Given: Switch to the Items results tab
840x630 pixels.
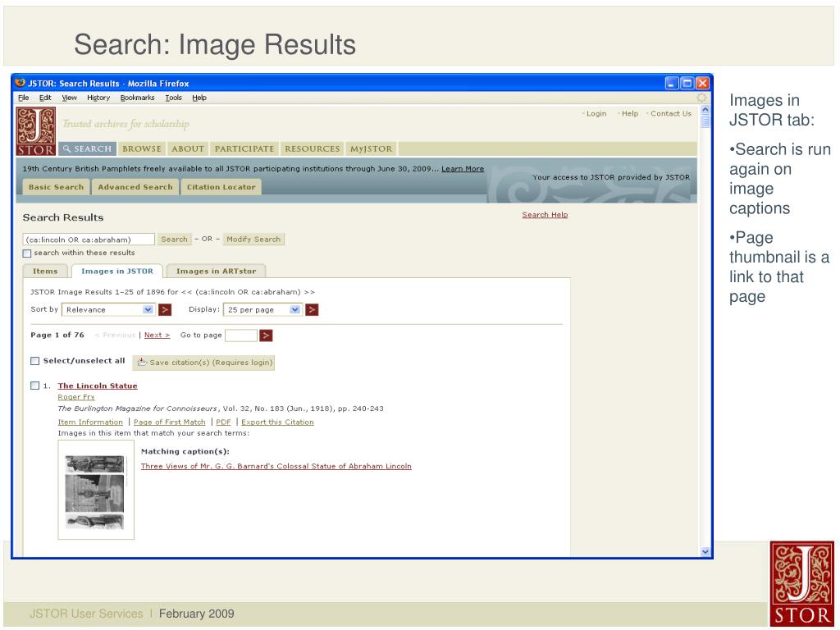Looking at the screenshot, I should 45,271.
